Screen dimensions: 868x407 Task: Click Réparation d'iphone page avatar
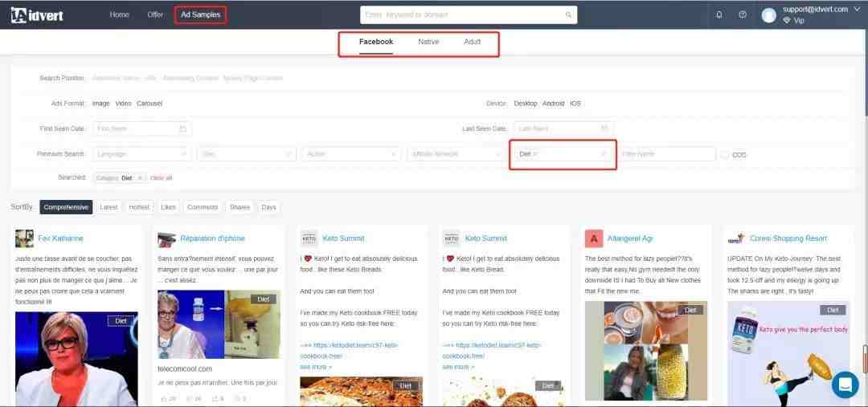(x=166, y=238)
